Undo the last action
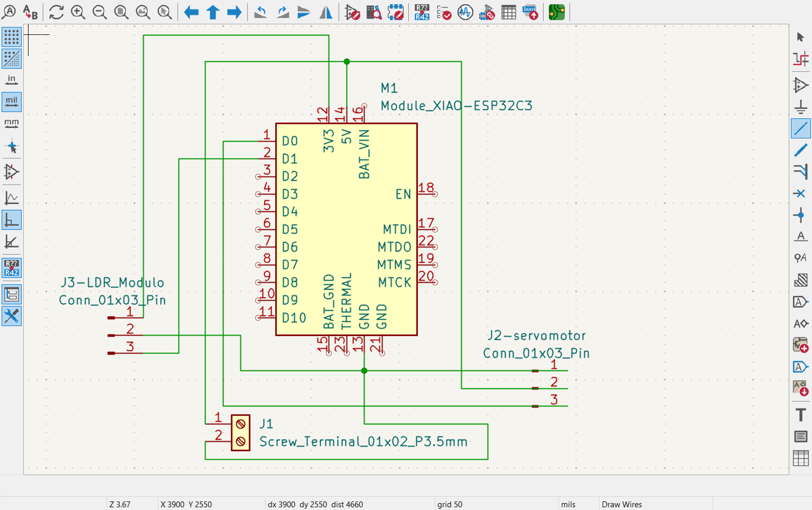The width and height of the screenshot is (812, 510). pyautogui.click(x=260, y=12)
